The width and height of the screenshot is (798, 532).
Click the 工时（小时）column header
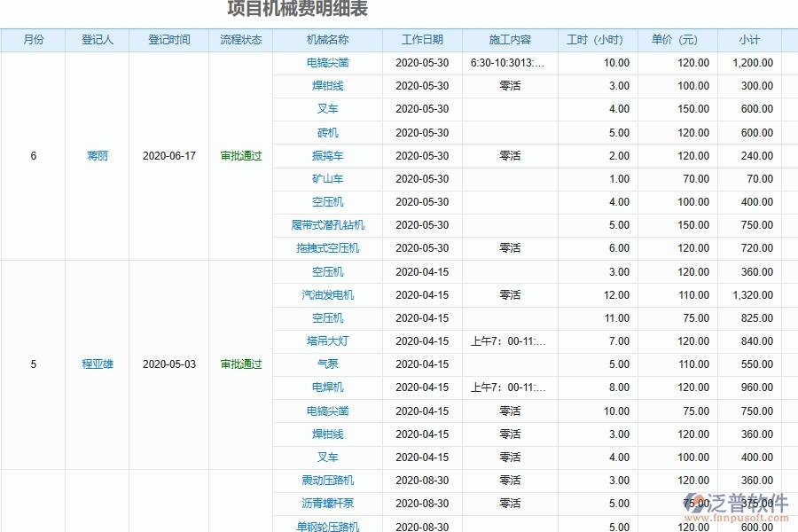[594, 39]
